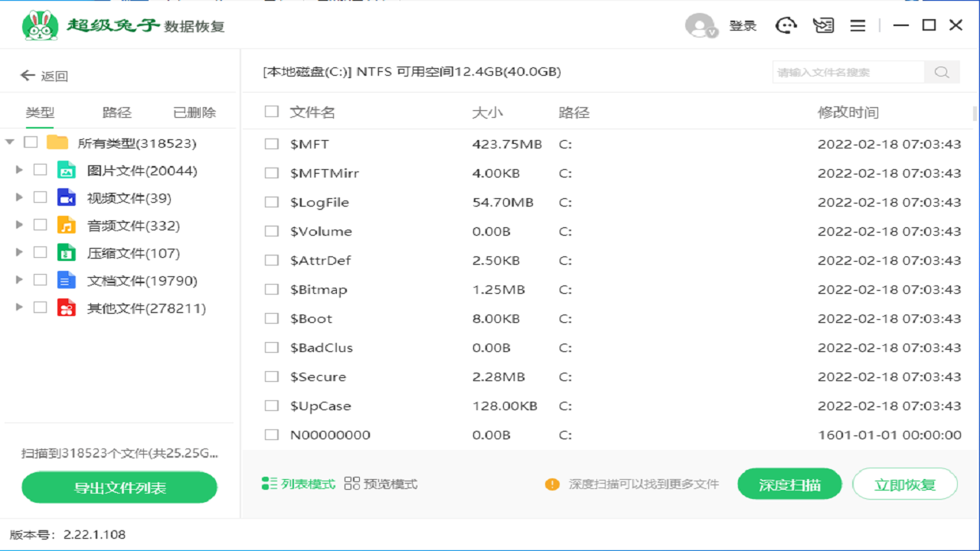Toggle the select-all checkbox in file list header
This screenshot has height=551, width=980.
pyautogui.click(x=271, y=111)
